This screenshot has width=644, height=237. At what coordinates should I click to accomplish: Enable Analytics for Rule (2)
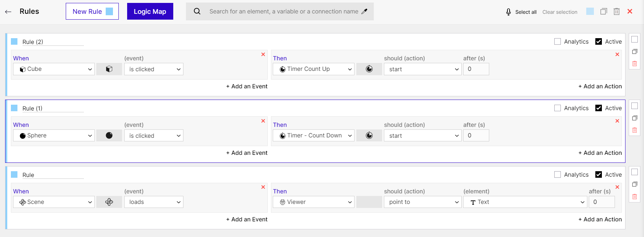tap(558, 41)
